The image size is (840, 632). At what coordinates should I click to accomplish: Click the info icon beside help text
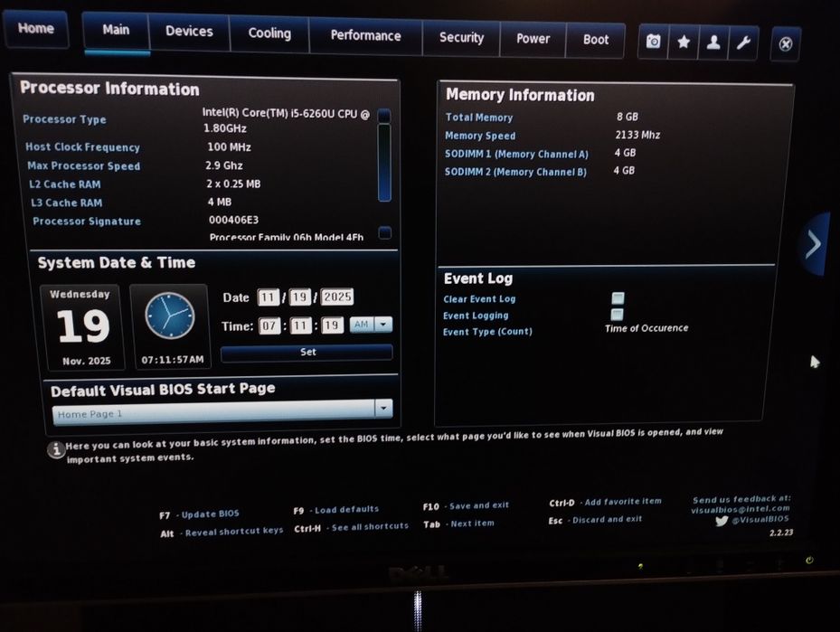click(56, 449)
